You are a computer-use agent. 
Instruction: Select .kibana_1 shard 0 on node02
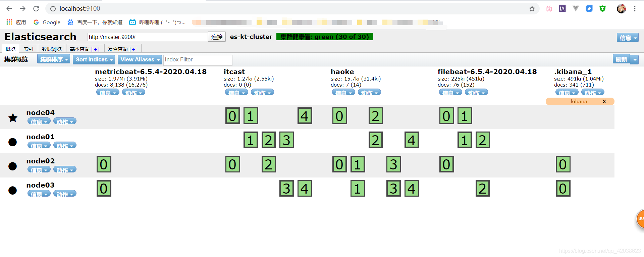563,164
